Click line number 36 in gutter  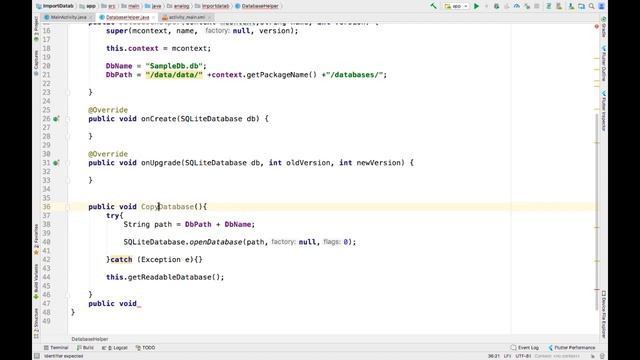point(47,207)
